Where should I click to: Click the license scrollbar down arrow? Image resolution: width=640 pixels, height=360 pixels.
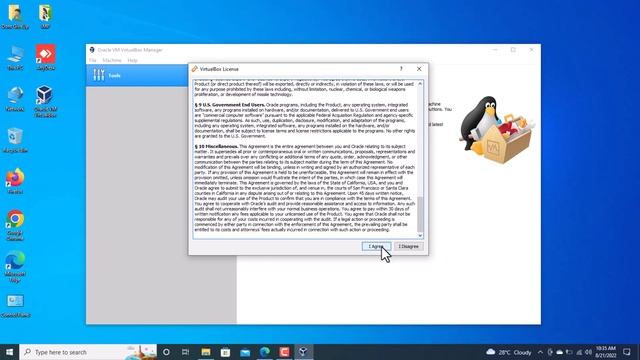[420, 236]
